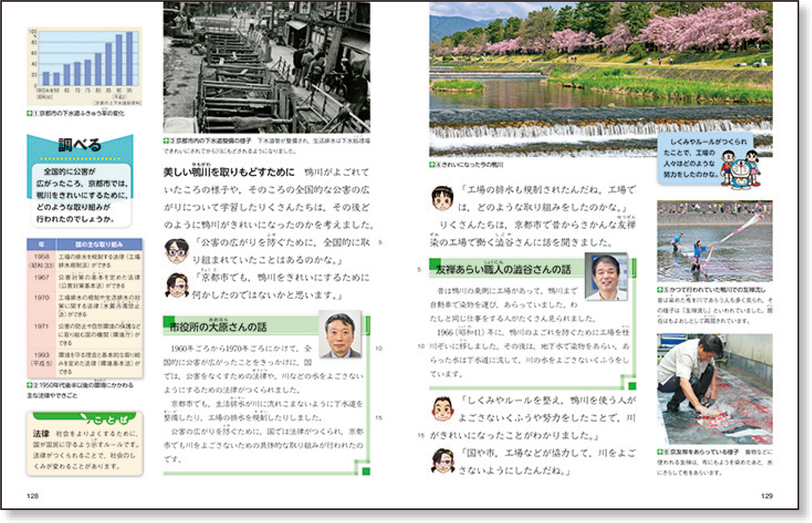
Task: Click the green plus icon beside the bar chart caption
Action: 30,113
